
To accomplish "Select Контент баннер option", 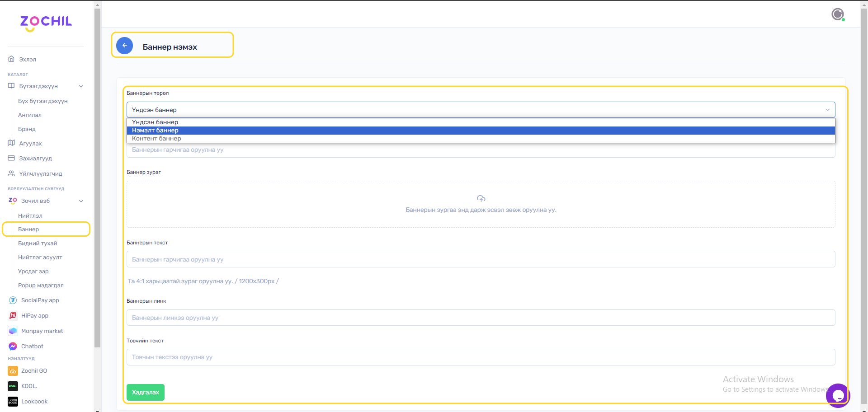I will pyautogui.click(x=156, y=139).
